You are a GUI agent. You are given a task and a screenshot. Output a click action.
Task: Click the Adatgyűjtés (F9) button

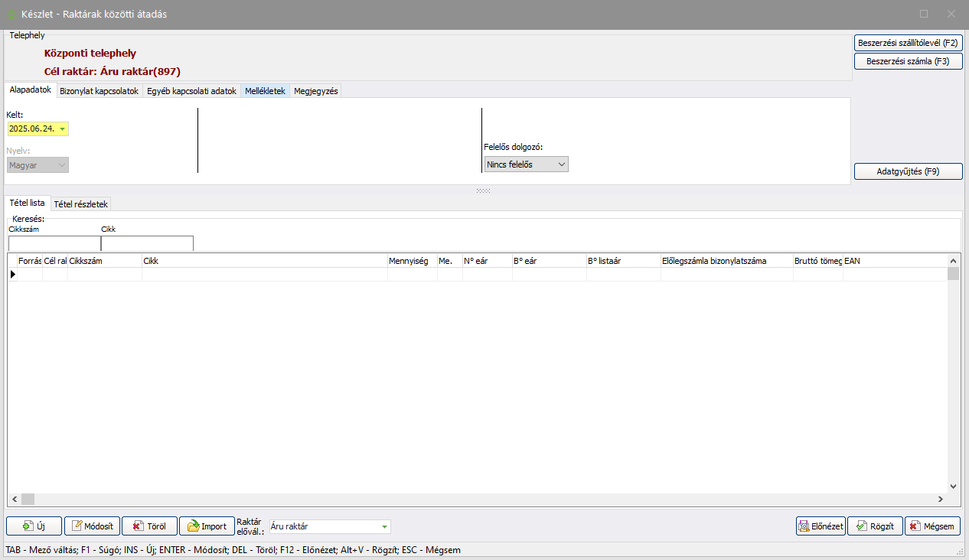click(908, 171)
